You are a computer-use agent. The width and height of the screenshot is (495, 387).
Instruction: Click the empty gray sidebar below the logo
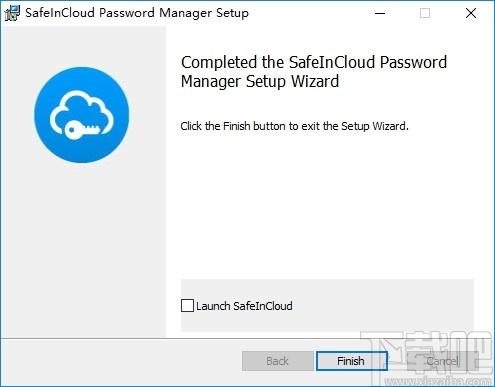[x=83, y=250]
